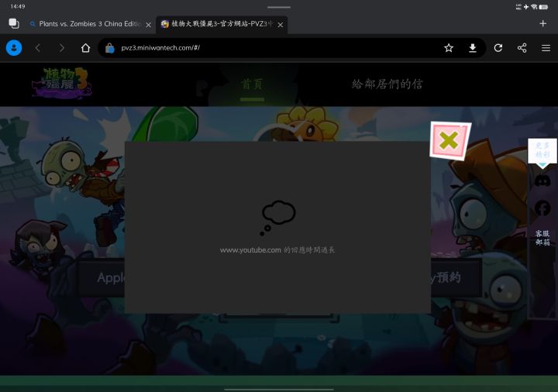
Task: Go back with the left arrow
Action: tap(38, 48)
